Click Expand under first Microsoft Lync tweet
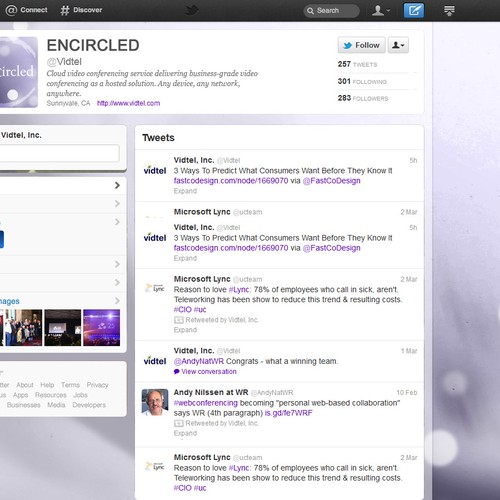This screenshot has height=500, width=500. 185,330
